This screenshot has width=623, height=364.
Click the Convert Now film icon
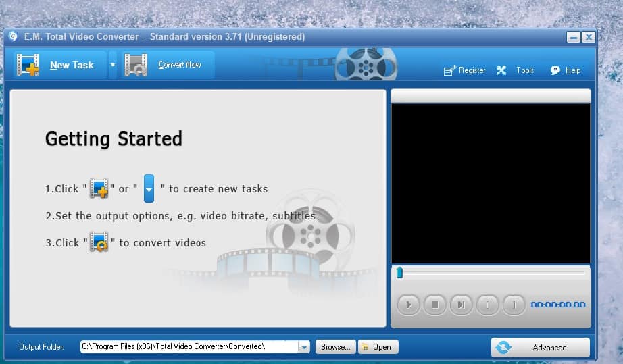(x=136, y=65)
